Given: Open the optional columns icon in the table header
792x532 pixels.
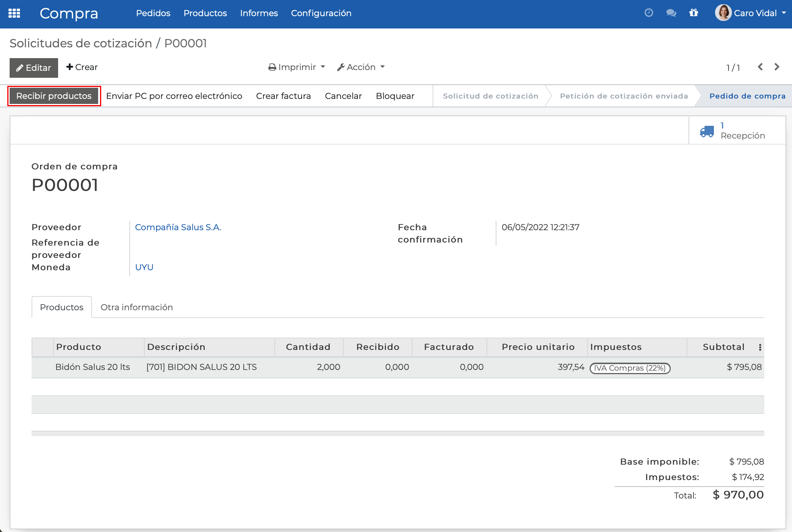Looking at the screenshot, I should [760, 347].
